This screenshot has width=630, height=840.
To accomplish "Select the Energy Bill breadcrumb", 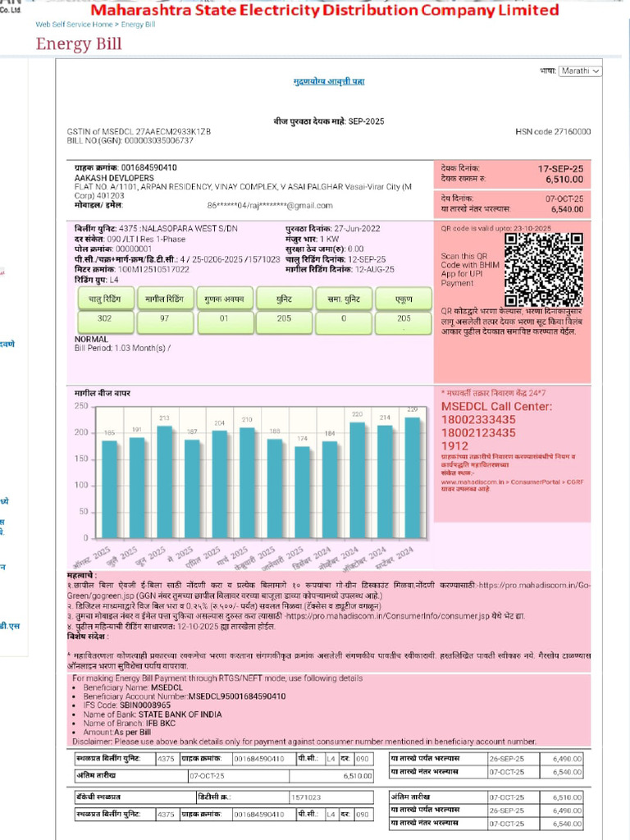I will (138, 24).
